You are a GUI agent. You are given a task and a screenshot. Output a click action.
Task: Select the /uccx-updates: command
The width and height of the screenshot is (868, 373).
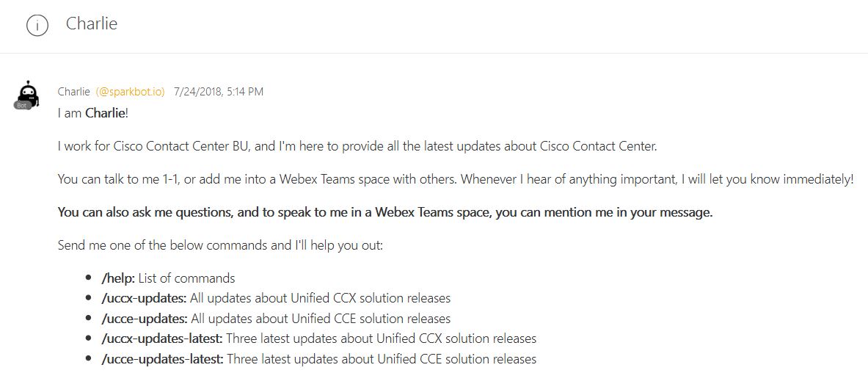(x=145, y=298)
